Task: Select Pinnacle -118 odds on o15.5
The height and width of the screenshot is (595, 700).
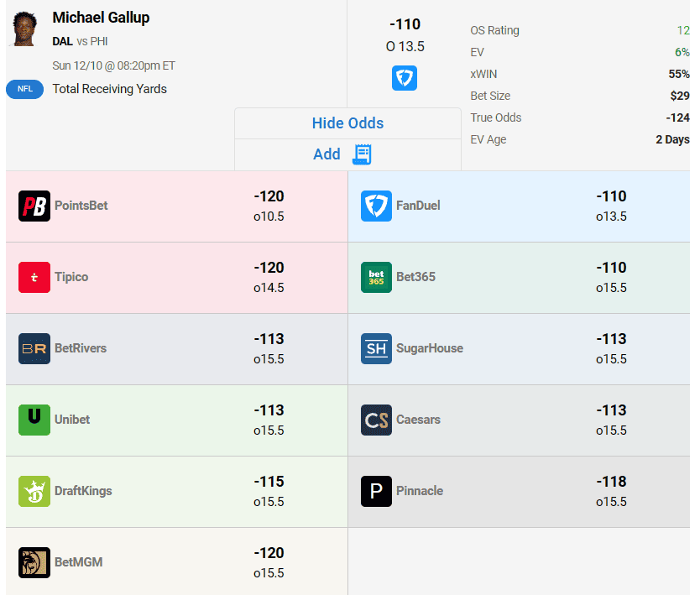Action: pyautogui.click(x=611, y=483)
